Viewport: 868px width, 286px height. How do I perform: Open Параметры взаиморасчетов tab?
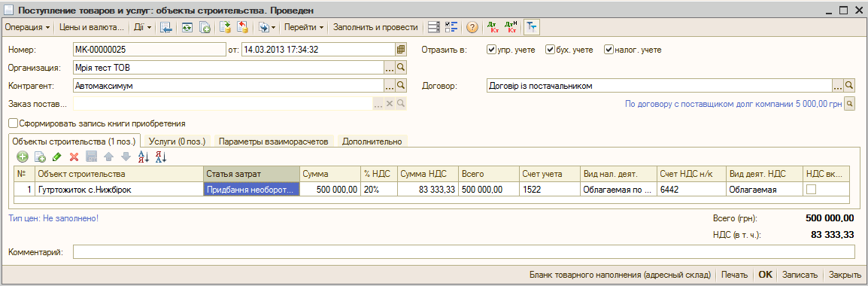point(274,141)
